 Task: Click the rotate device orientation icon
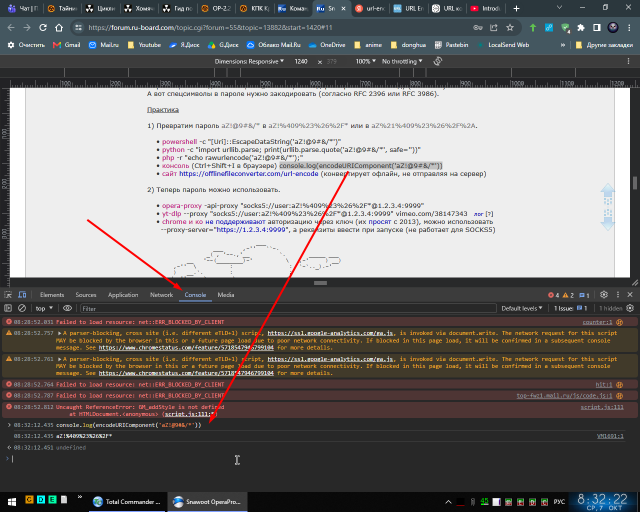click(438, 61)
